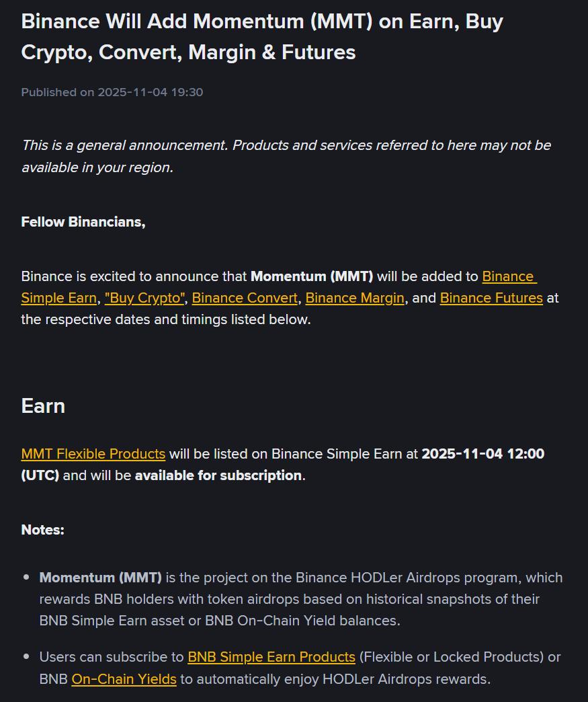This screenshot has height=702, width=588.
Task: Click the "Buy Crypto" hyperlink
Action: click(144, 298)
